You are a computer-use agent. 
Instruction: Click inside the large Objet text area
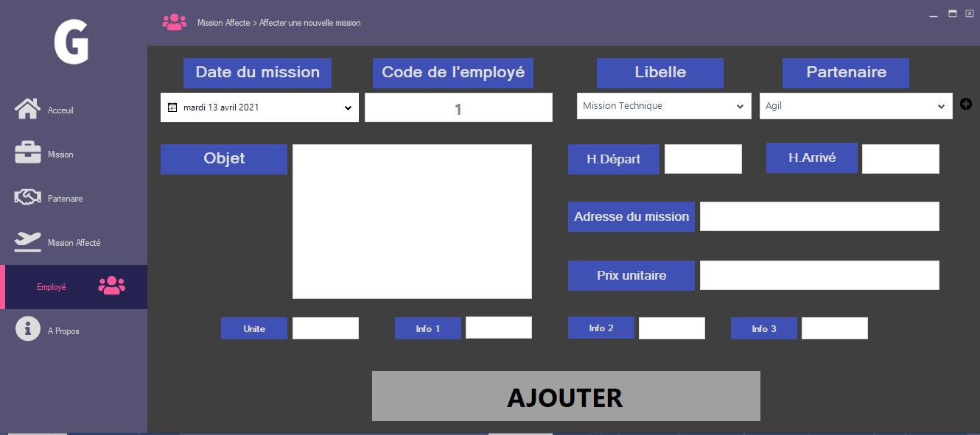coord(412,222)
